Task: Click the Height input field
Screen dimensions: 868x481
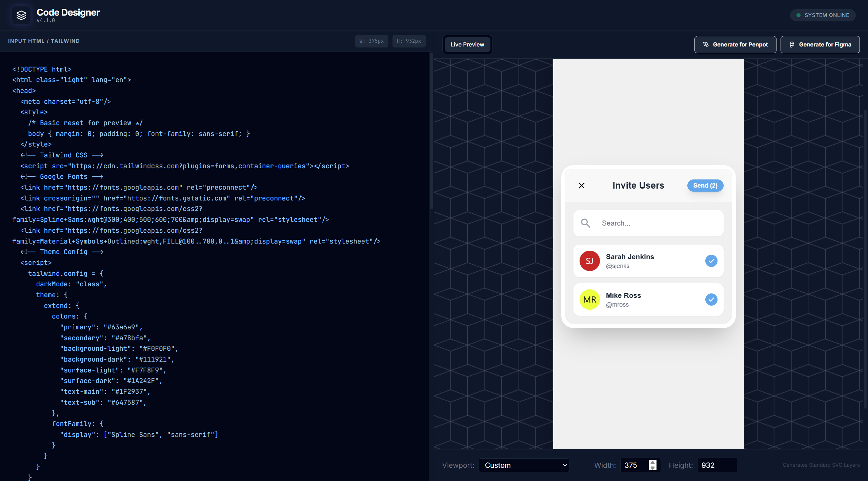Action: tap(717, 465)
